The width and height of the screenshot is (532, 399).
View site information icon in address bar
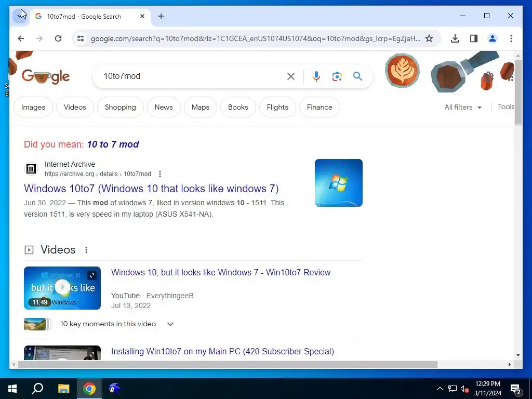(x=81, y=38)
